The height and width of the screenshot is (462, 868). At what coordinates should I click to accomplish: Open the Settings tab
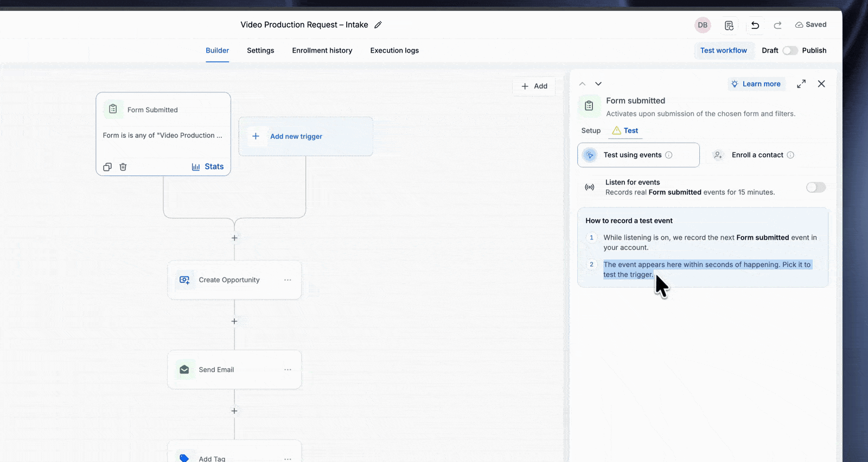(260, 50)
